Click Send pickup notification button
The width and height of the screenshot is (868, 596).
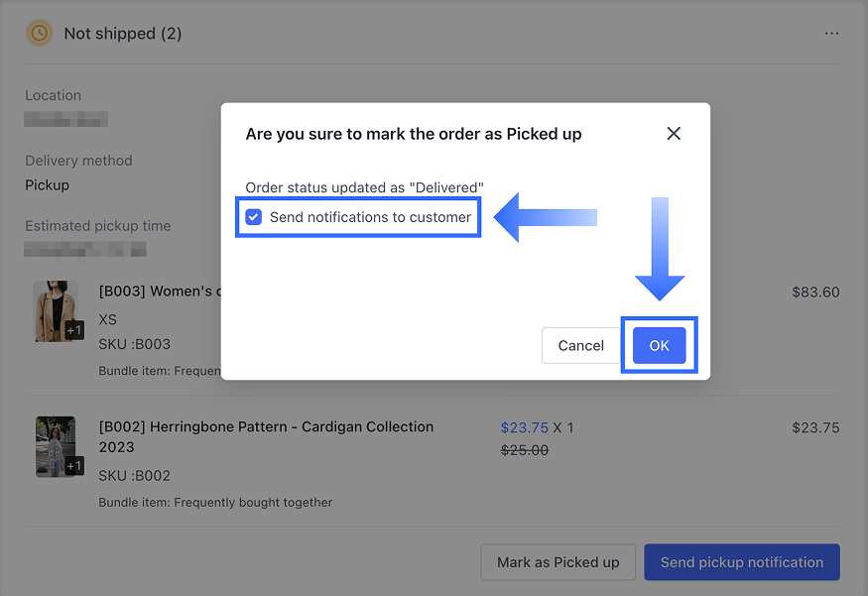741,562
